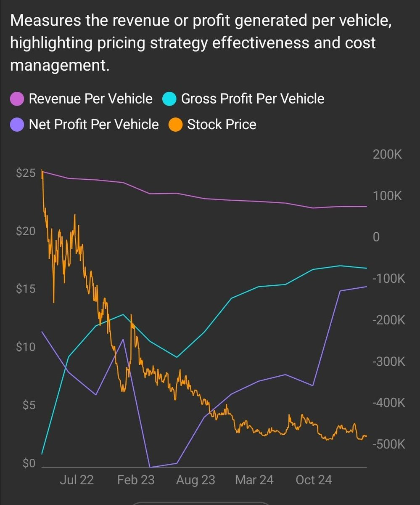Select the Aug 23 x-axis label
This screenshot has height=505, width=420.
point(195,480)
